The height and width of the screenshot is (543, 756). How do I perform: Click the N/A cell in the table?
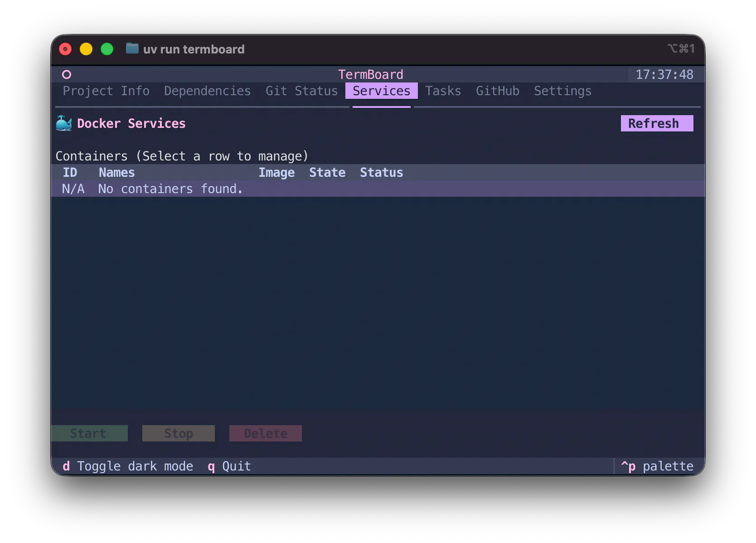coord(73,189)
